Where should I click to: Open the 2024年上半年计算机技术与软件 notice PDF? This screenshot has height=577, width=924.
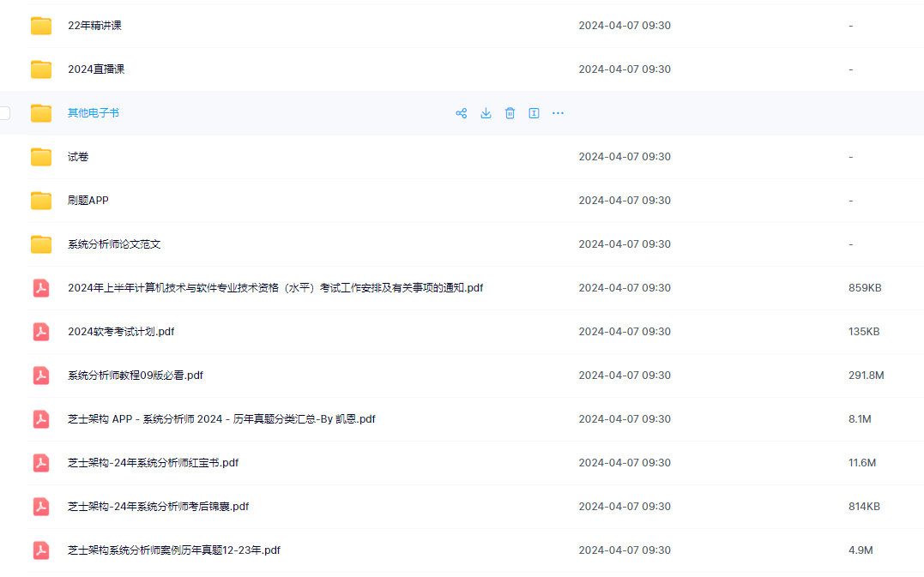coord(275,288)
